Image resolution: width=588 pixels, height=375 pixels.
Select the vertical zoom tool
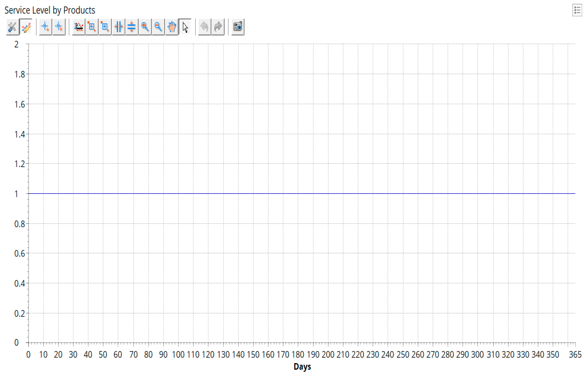[132, 27]
